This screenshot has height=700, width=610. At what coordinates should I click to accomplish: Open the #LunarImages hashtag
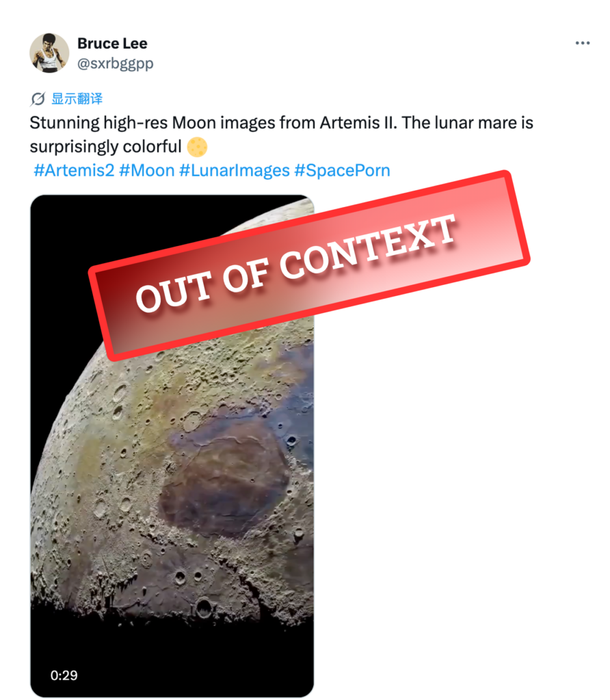pyautogui.click(x=235, y=170)
